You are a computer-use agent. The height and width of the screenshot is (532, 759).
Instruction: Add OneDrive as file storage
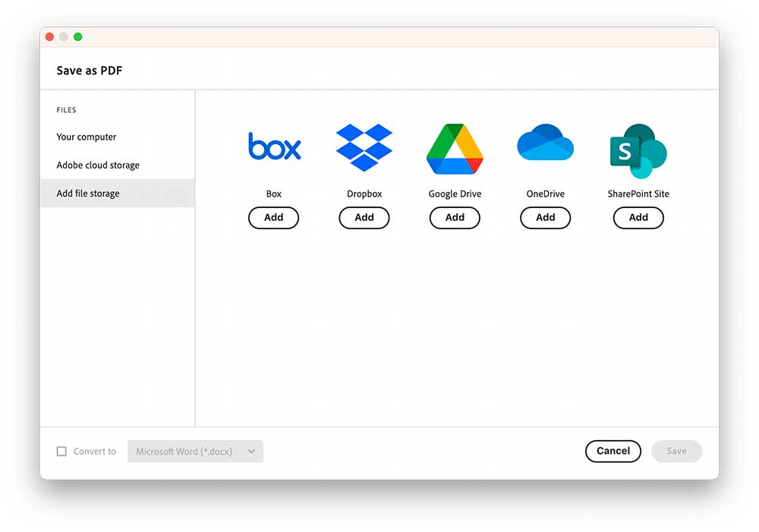coord(546,217)
